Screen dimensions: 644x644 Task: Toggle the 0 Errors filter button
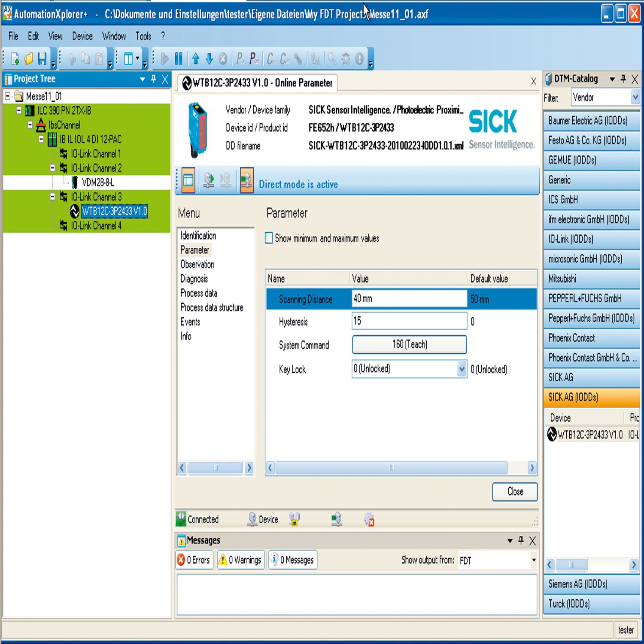[x=194, y=560]
